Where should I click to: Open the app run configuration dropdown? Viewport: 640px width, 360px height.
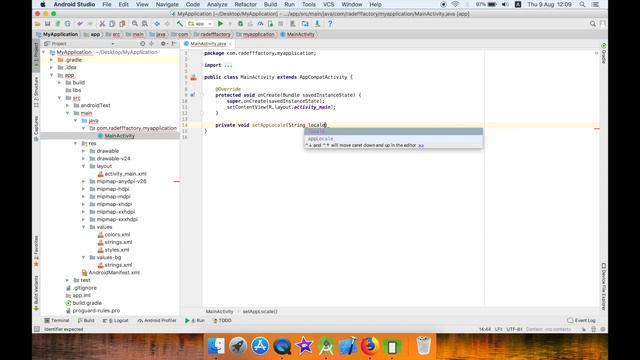click(200, 24)
